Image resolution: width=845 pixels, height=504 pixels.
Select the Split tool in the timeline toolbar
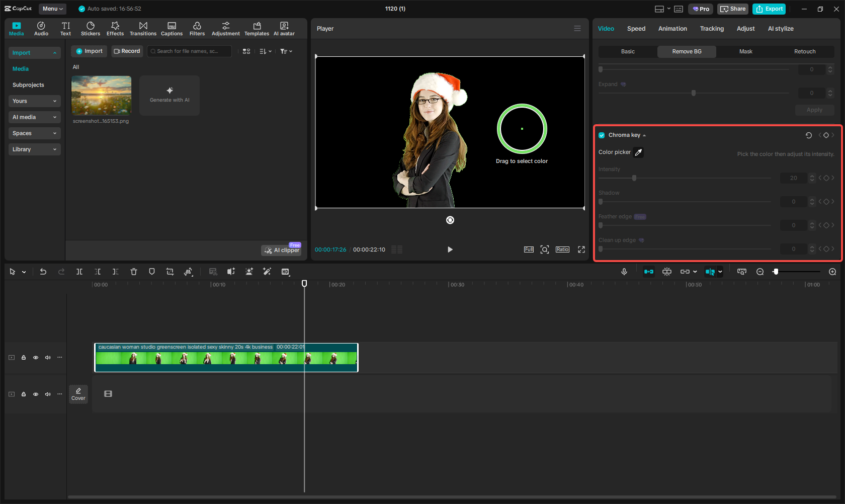(x=79, y=272)
